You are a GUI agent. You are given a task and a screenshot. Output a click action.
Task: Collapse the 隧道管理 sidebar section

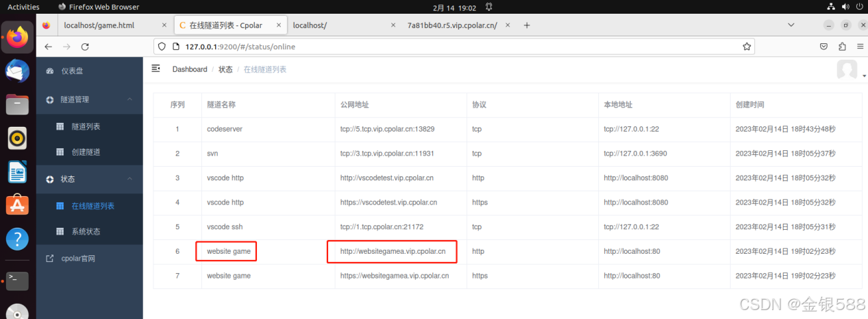[x=89, y=99]
